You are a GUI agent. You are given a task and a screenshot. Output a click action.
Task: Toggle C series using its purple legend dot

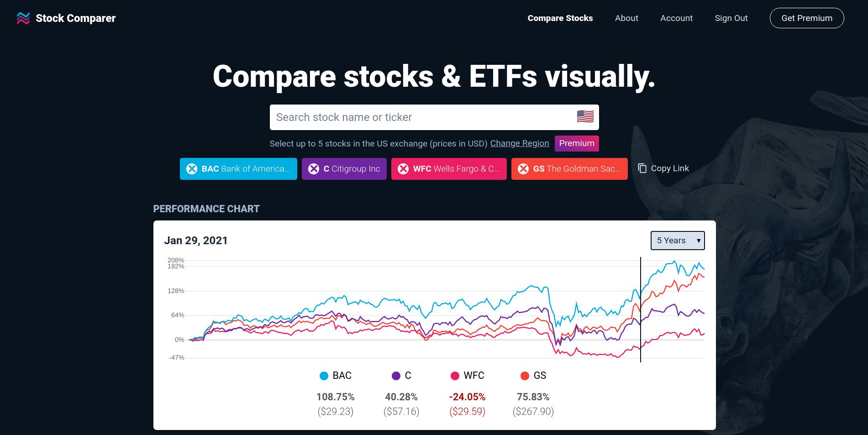[x=395, y=375]
